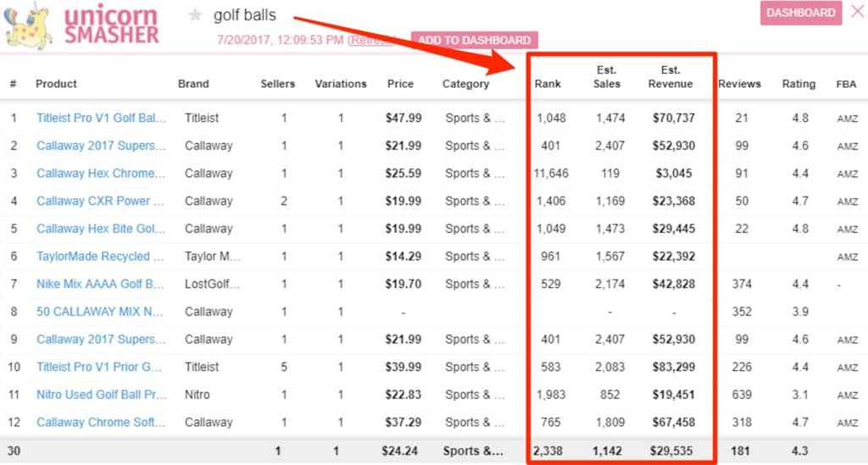
Task: Sort by the Est. Sales column header
Action: [607, 77]
